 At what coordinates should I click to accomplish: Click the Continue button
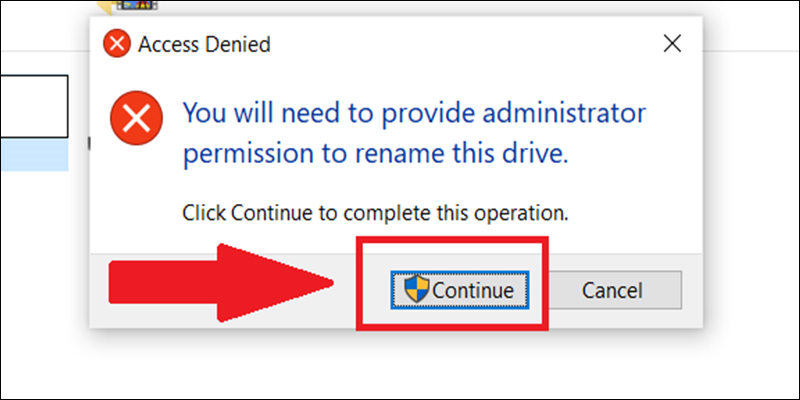point(460,290)
